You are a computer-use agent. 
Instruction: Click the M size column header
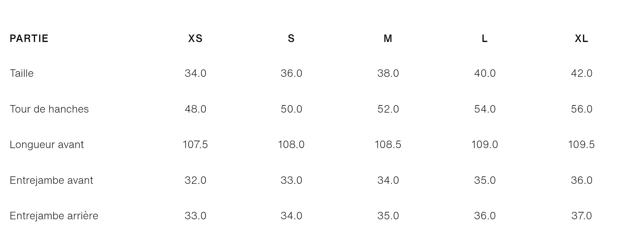(x=388, y=39)
